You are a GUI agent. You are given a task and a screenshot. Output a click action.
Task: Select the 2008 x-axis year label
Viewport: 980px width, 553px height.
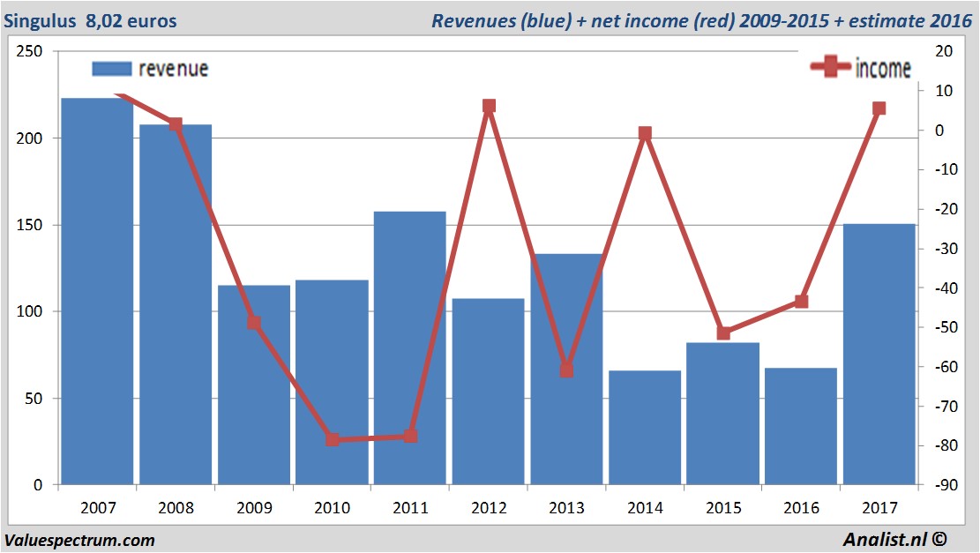[176, 507]
